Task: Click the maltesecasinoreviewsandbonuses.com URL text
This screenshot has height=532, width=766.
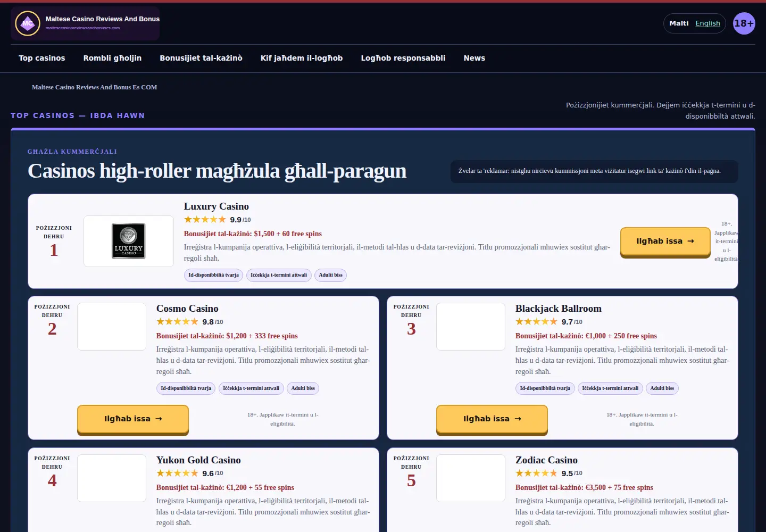Action: (x=82, y=28)
